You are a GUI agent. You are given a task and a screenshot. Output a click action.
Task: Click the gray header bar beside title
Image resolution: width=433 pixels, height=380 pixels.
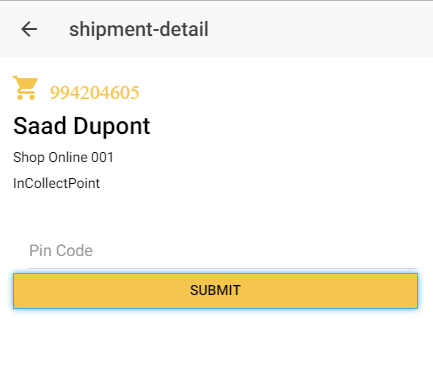(320, 29)
